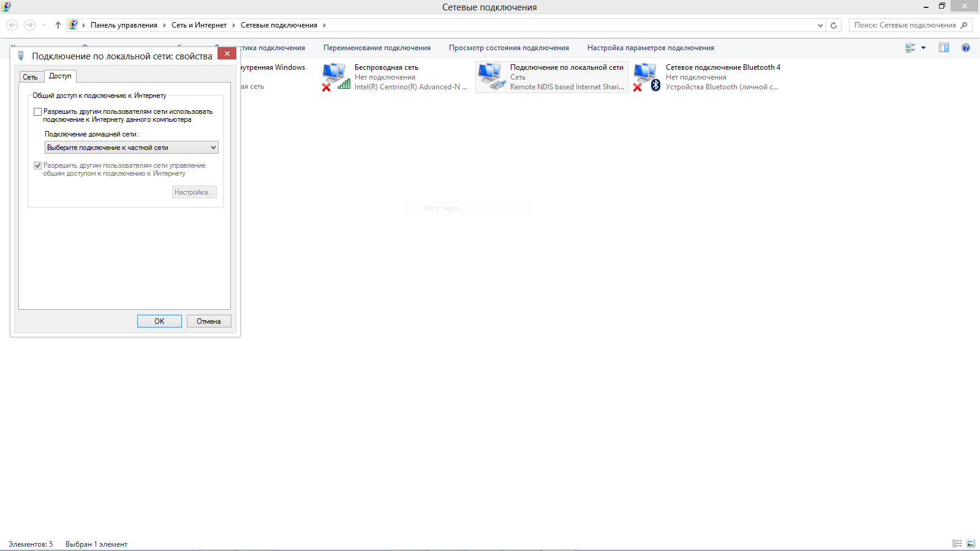Navigate to Панель управления breadcrumb

click(124, 25)
